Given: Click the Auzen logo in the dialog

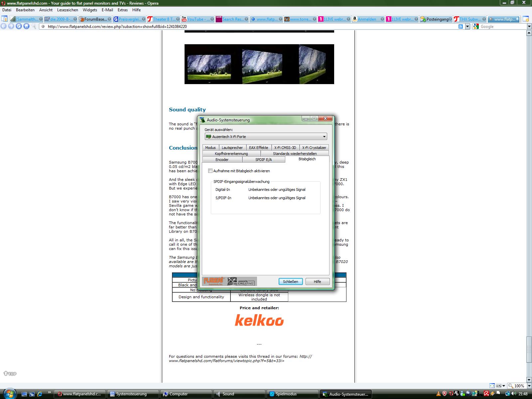Looking at the screenshot, I should 214,281.
